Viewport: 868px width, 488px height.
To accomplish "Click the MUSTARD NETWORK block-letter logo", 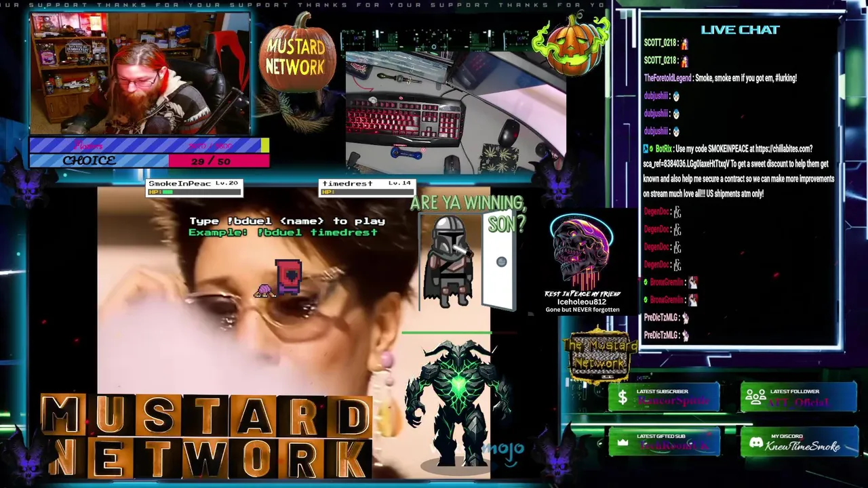I will pyautogui.click(x=205, y=436).
